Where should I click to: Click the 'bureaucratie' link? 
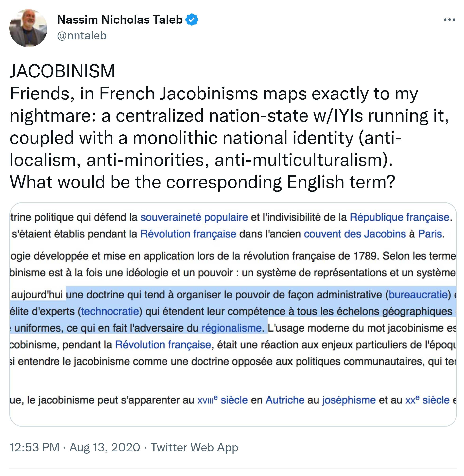[x=418, y=295]
